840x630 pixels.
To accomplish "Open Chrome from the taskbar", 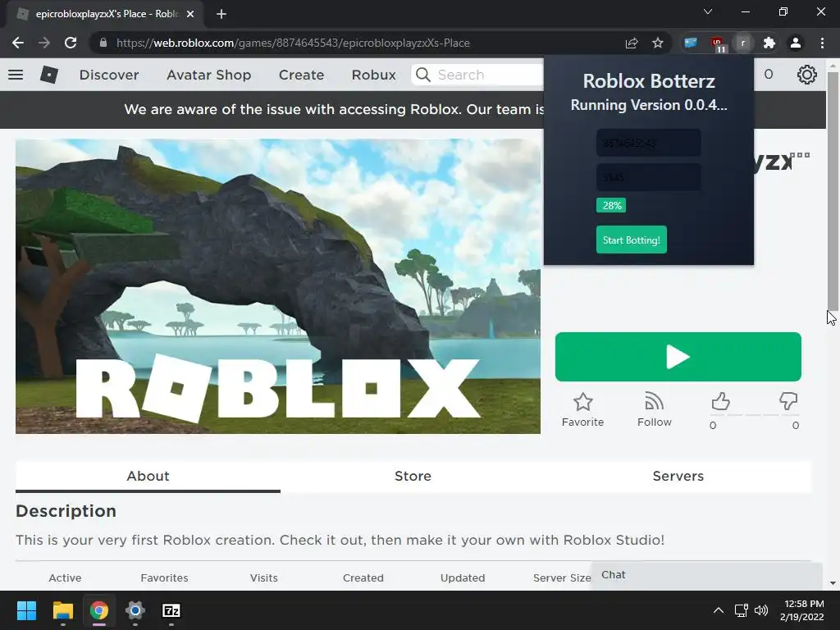I will (99, 610).
